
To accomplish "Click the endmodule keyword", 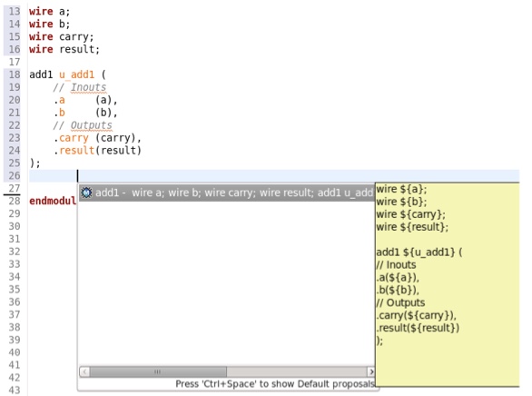I will pyautogui.click(x=53, y=201).
